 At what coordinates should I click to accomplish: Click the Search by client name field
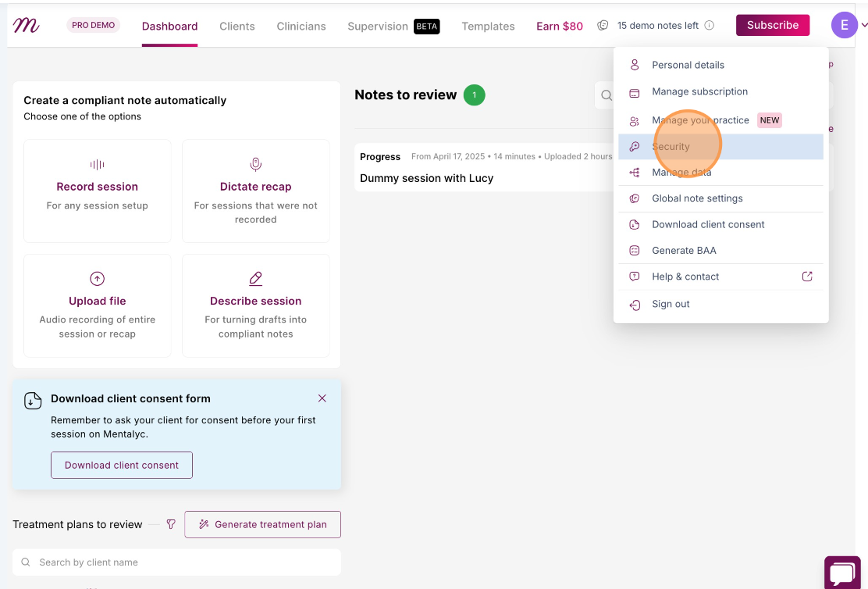pyautogui.click(x=176, y=562)
